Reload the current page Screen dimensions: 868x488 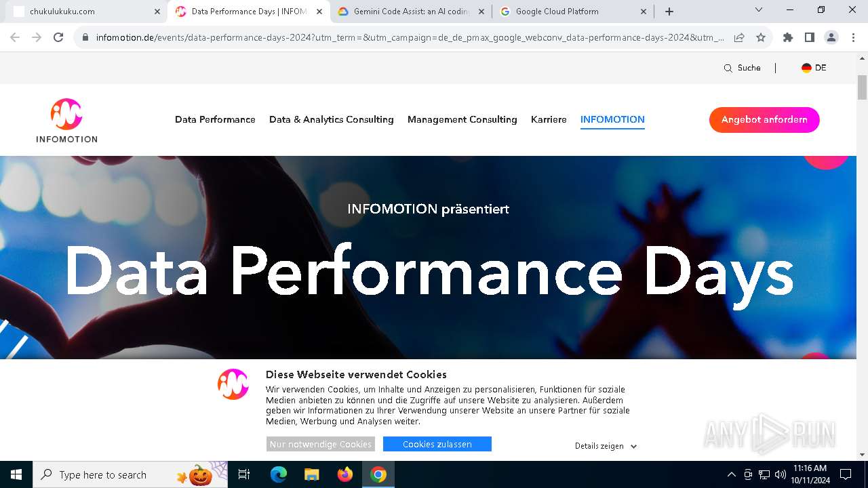[58, 37]
